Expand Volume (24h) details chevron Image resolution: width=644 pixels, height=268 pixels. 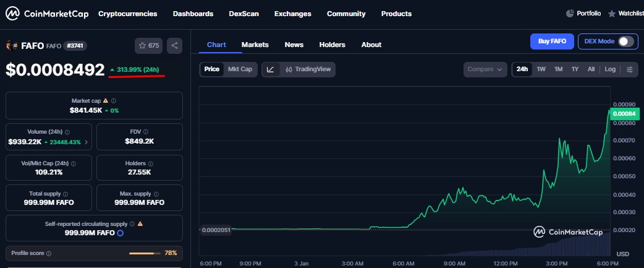86,142
